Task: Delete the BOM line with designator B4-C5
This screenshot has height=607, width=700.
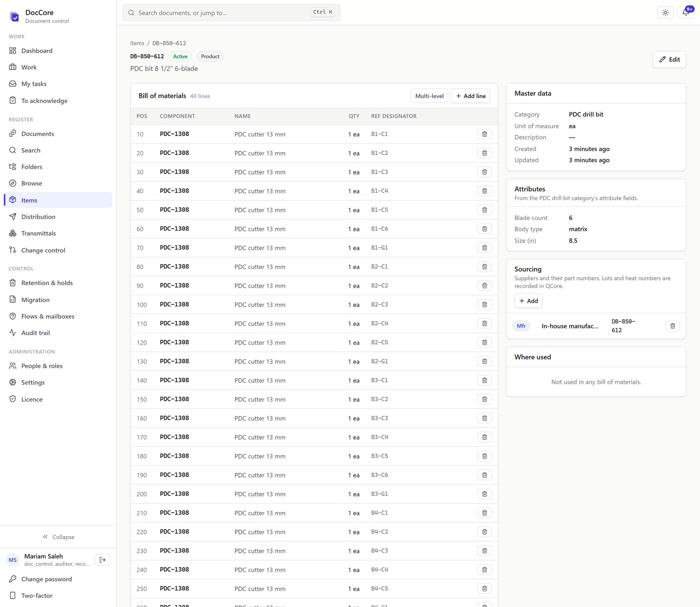Action: [x=484, y=589]
